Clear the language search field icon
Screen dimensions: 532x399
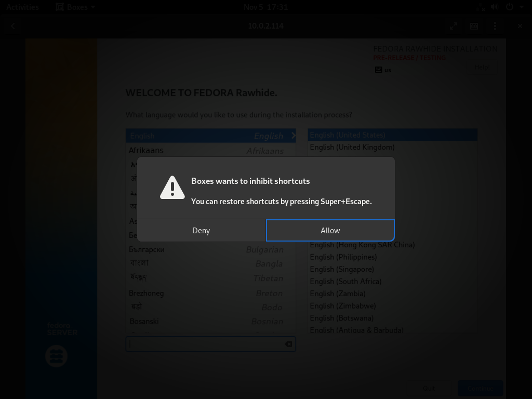(x=288, y=344)
